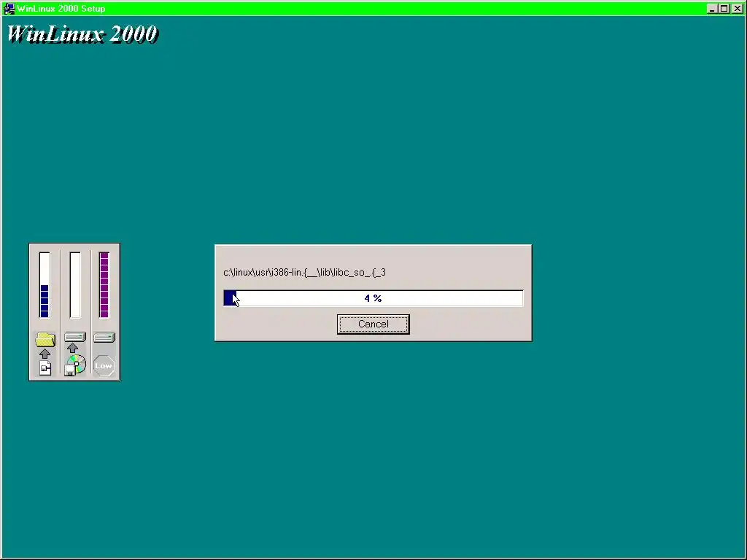The image size is (747, 560).
Task: Click the arrow between file and folder
Action: pyautogui.click(x=44, y=354)
